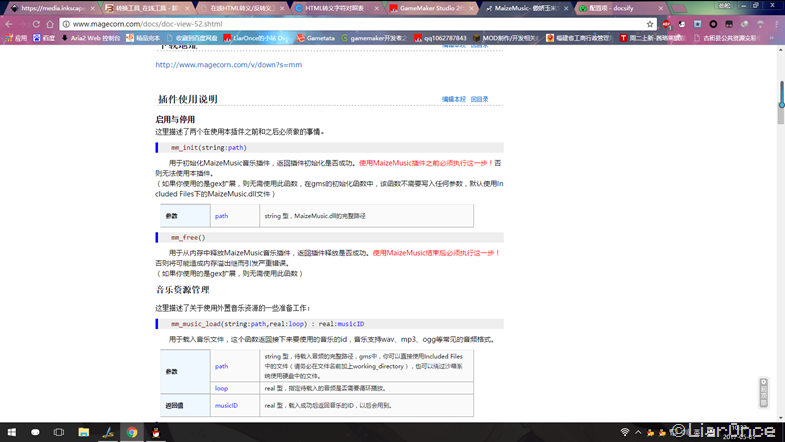Screen dimensions: 785x442
Task: Click the Gametata bookmark
Action: tap(315, 38)
